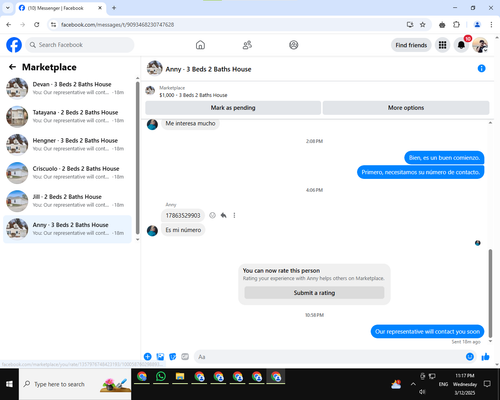The width and height of the screenshot is (500, 400).
Task: Open the emoji picker in composer
Action: (x=470, y=357)
